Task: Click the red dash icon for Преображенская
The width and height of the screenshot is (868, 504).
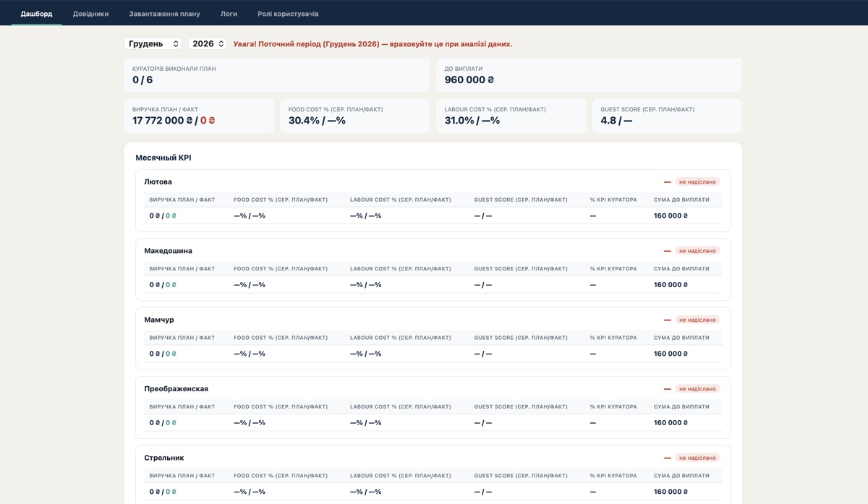Action: tap(668, 389)
